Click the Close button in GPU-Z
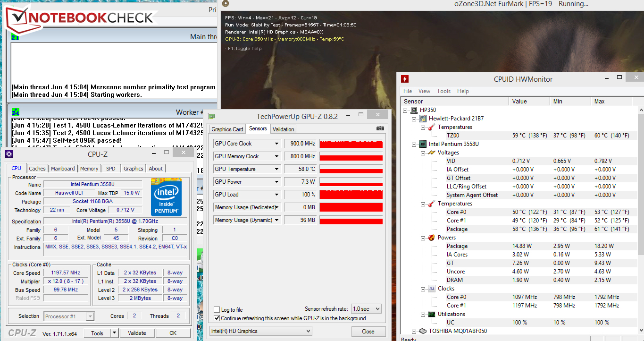Screen dimensions: 644x341 [368, 332]
